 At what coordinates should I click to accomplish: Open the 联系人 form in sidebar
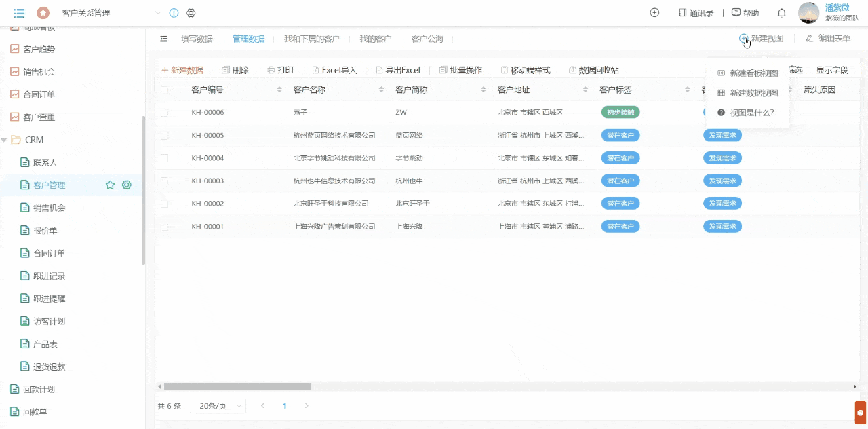pyautogui.click(x=45, y=162)
